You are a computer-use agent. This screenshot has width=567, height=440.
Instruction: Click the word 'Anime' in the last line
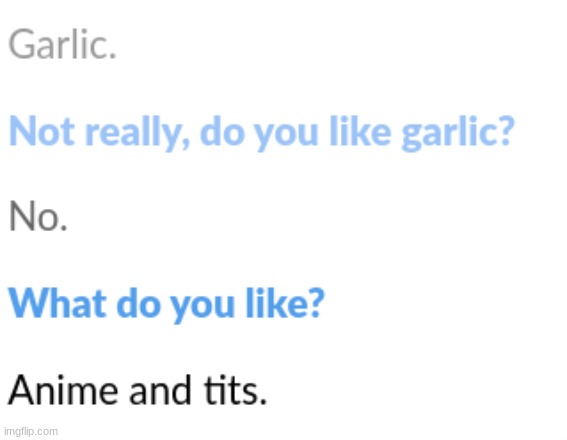click(x=63, y=389)
